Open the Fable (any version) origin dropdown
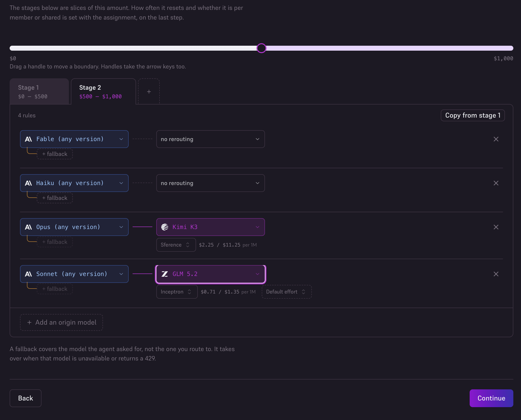The width and height of the screenshot is (521, 420). [74, 139]
